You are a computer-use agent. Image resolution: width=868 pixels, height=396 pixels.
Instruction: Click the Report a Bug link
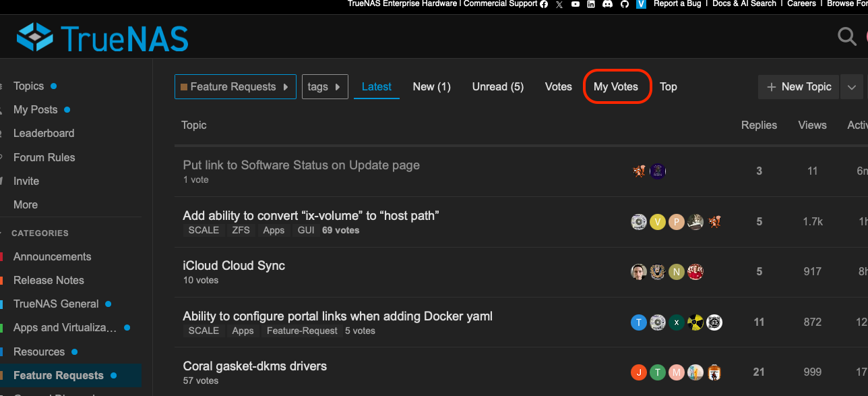coord(677,4)
